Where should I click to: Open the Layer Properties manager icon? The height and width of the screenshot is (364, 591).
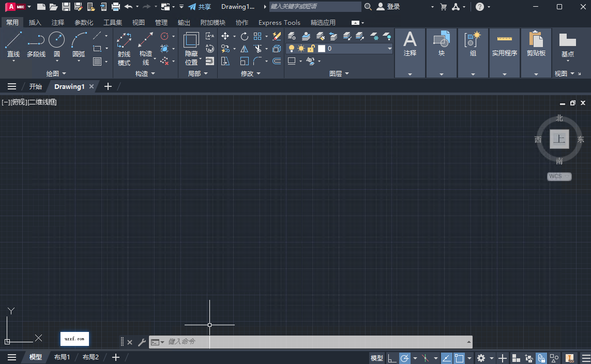point(291,35)
